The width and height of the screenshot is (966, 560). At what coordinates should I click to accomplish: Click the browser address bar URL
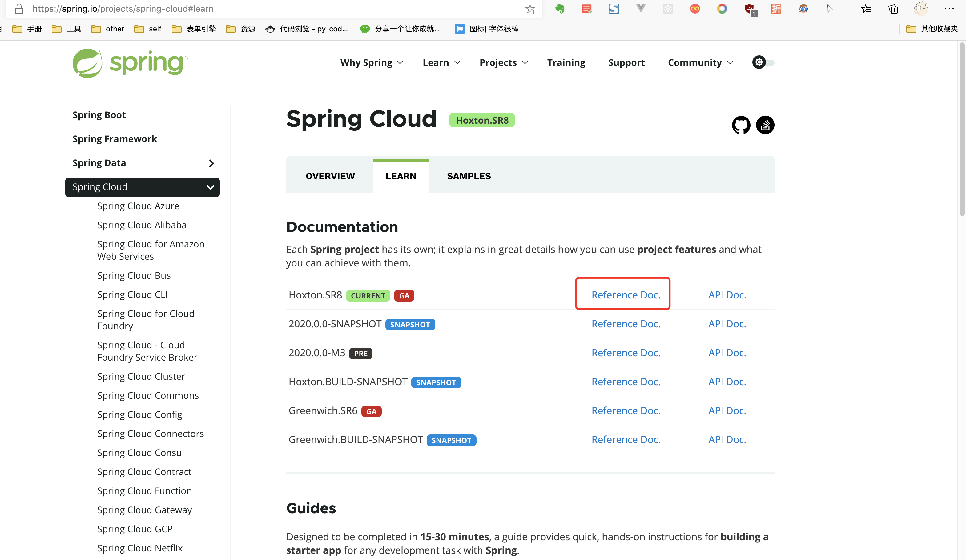point(123,8)
